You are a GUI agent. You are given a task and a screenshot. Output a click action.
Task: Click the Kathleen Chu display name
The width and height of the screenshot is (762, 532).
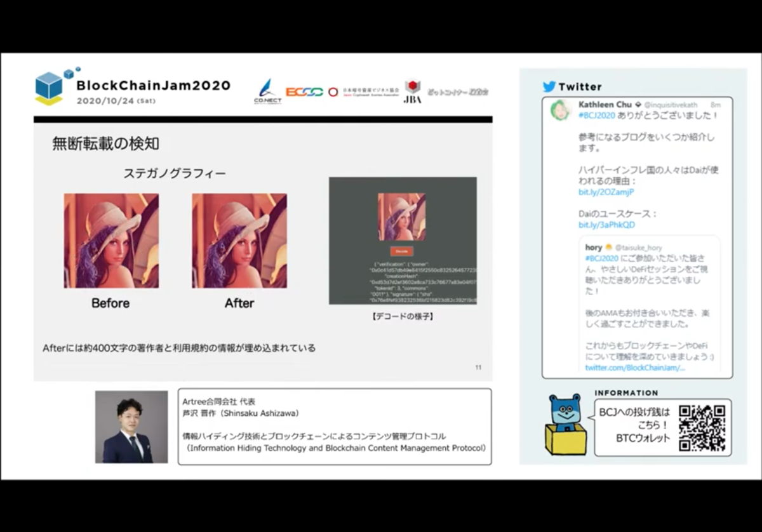click(606, 104)
